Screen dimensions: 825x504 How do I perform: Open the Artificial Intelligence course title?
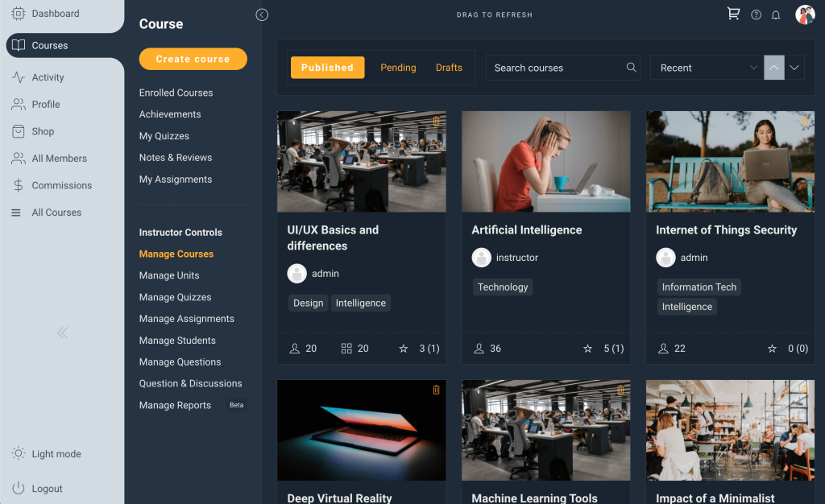(527, 229)
